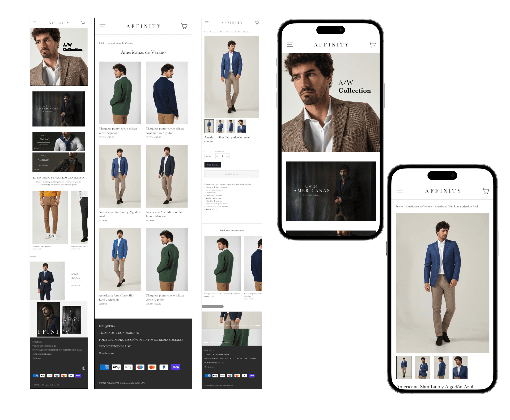
Task: Click the PayPal payment icon in the collection page footer
Action: [x=164, y=367]
